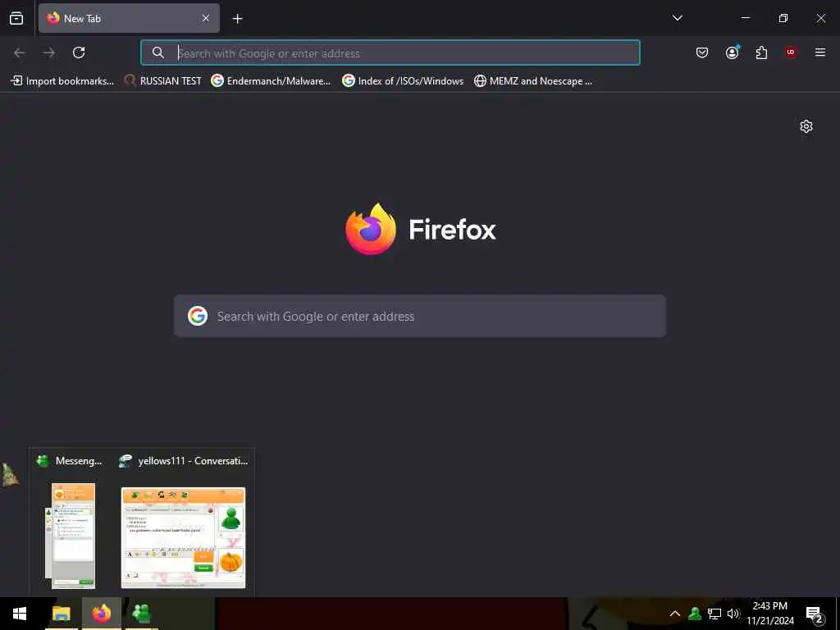The height and width of the screenshot is (630, 840).
Task: Focus the address bar field
Action: point(390,52)
